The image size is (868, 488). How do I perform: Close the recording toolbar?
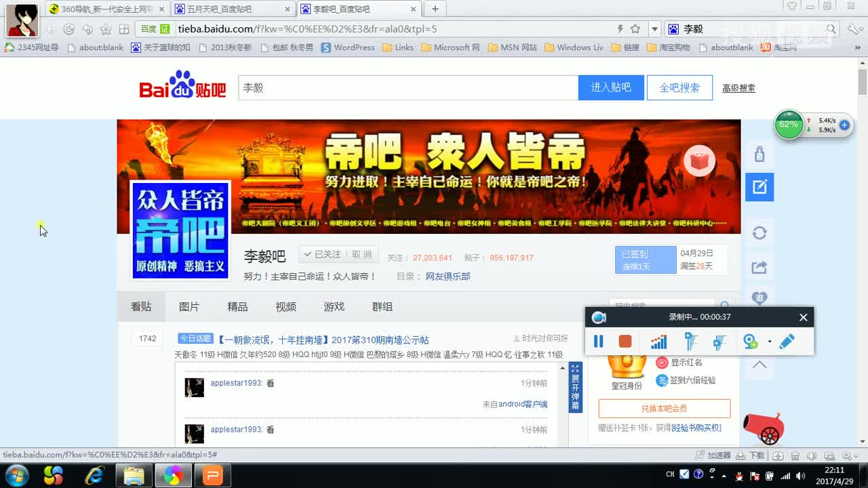click(x=804, y=317)
